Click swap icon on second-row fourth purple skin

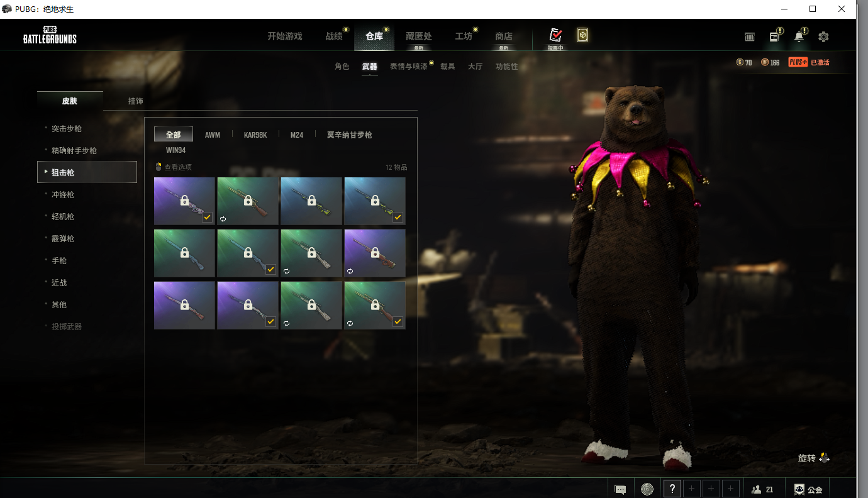[x=350, y=271]
